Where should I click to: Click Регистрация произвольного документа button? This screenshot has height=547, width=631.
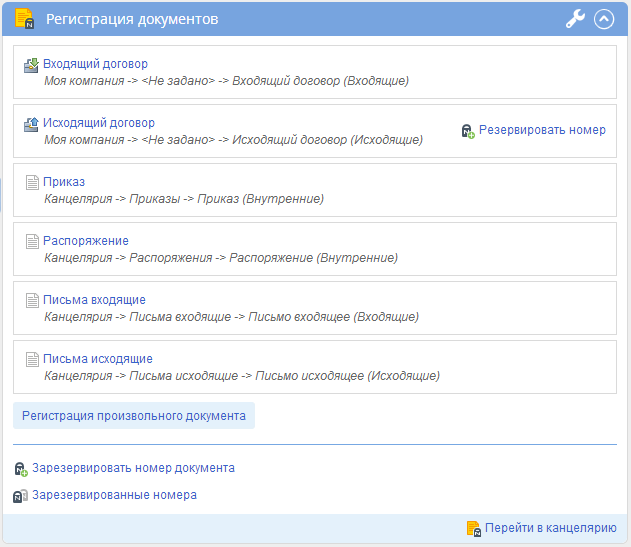click(x=134, y=415)
